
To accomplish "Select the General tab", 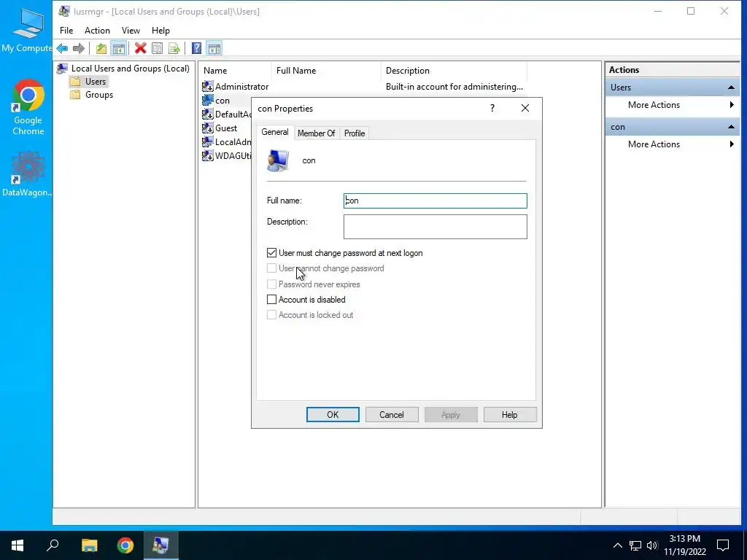I will click(275, 132).
